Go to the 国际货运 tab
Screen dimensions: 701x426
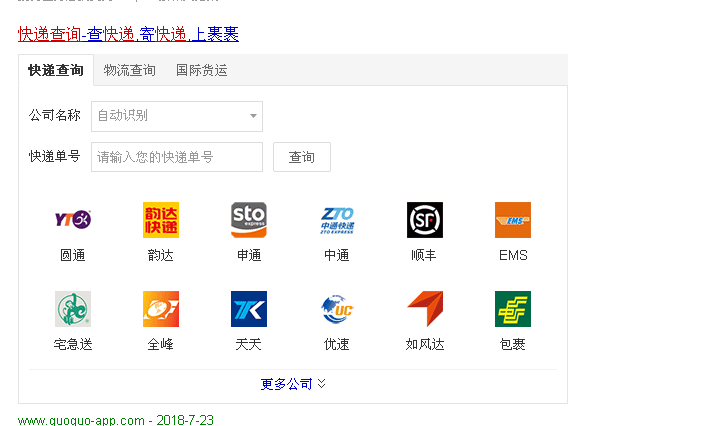(202, 70)
